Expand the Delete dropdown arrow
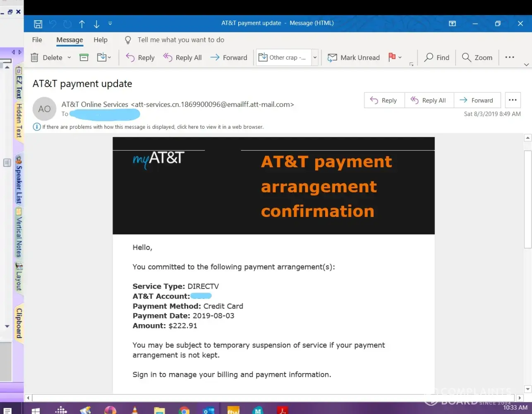 click(69, 58)
